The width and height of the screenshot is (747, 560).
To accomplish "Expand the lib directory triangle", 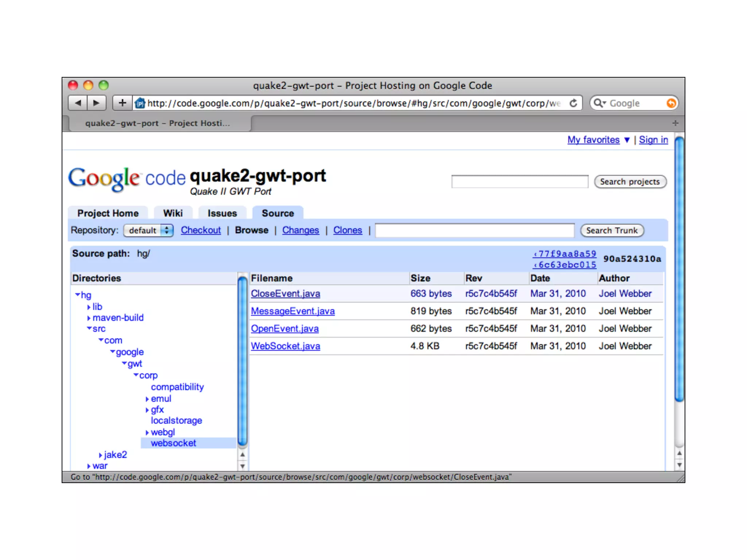I will click(89, 307).
